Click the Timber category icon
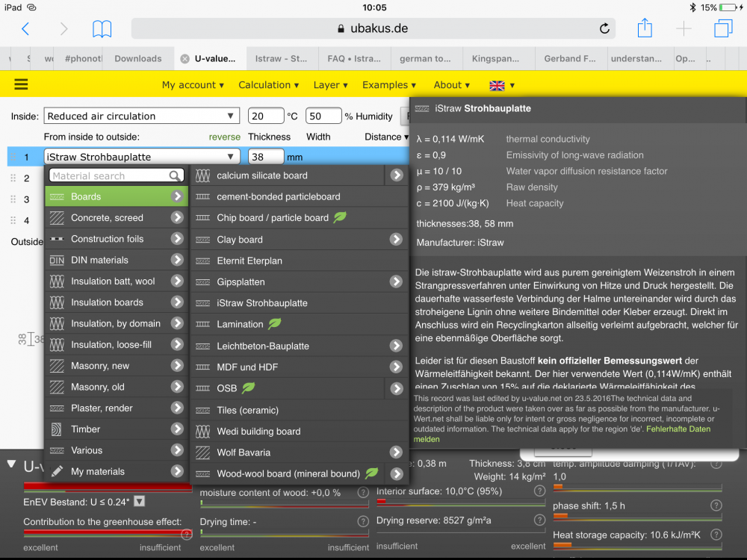747x560 pixels. point(57,429)
